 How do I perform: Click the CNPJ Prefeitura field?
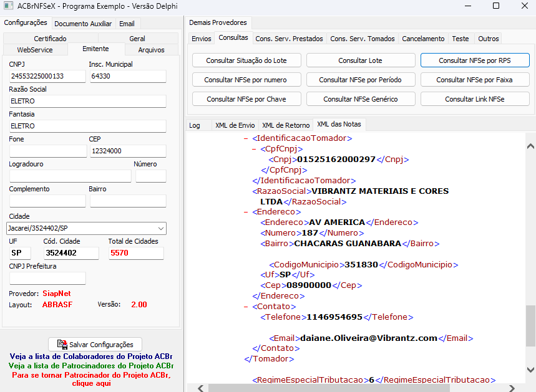coord(47,278)
